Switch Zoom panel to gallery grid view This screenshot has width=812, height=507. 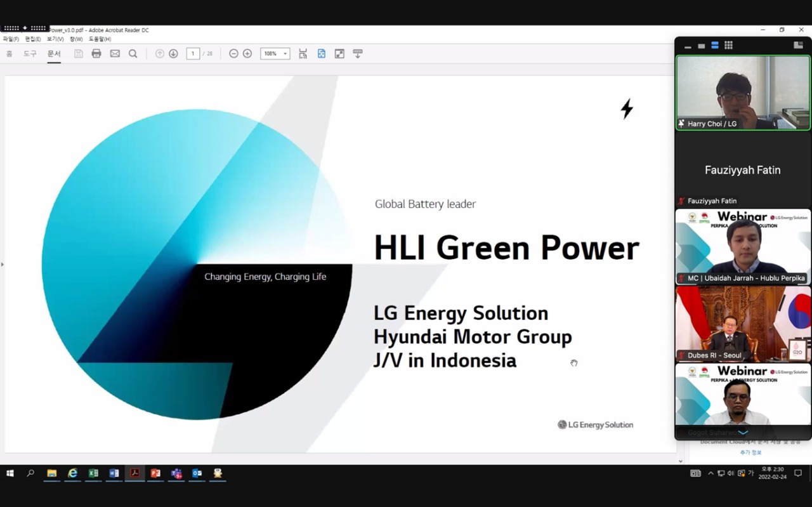click(x=728, y=46)
